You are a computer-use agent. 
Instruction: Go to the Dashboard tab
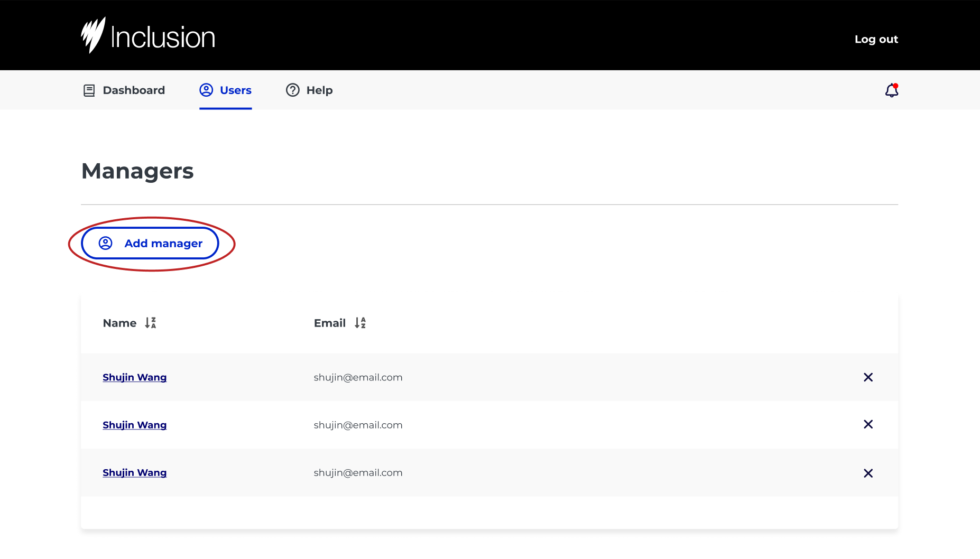[124, 90]
